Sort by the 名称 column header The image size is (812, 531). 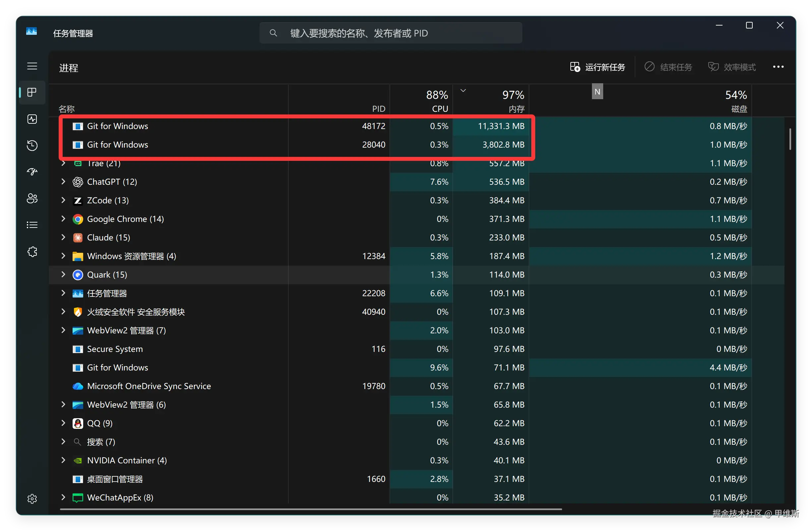click(x=67, y=109)
